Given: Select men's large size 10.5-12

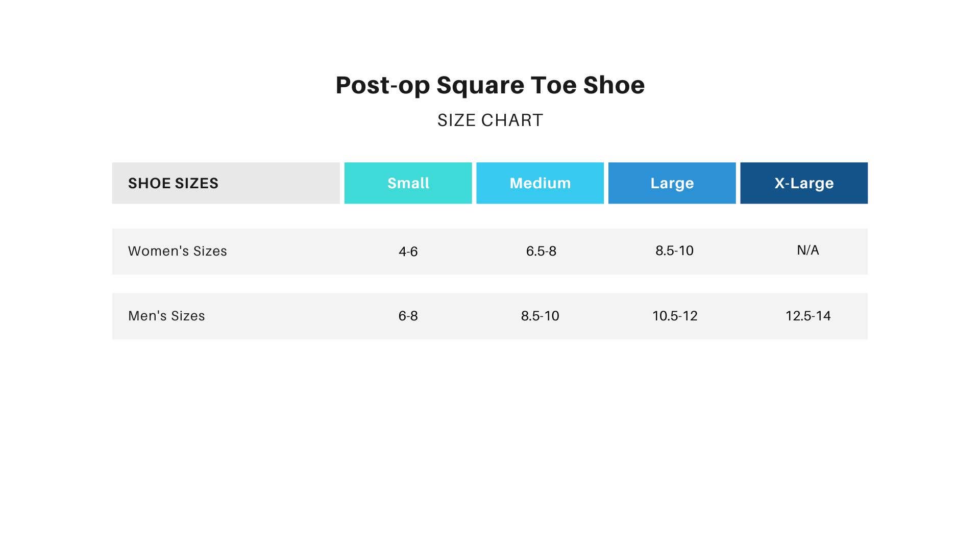Looking at the screenshot, I should (x=675, y=316).
